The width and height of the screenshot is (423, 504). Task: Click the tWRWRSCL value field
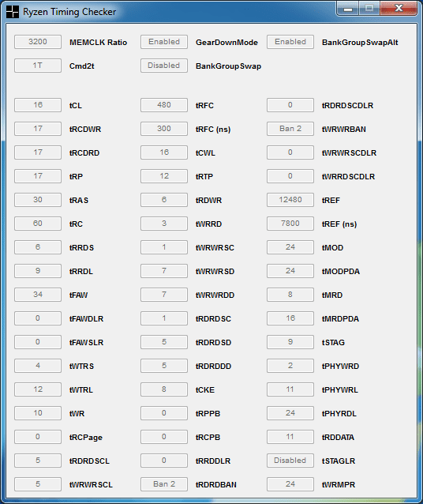[38, 484]
